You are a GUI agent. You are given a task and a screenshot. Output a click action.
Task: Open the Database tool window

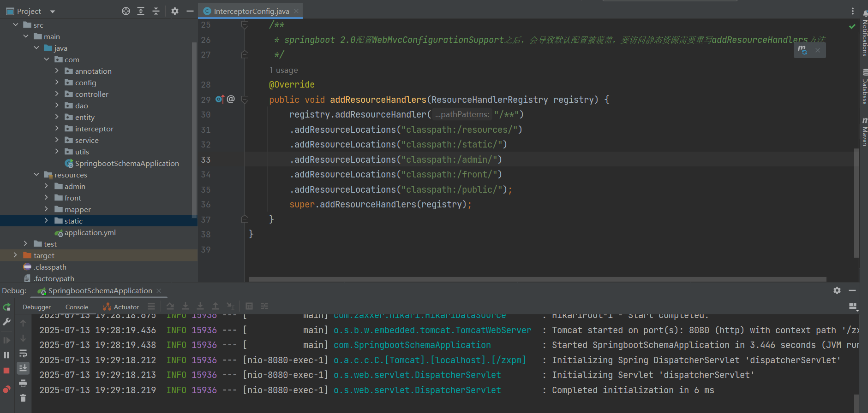864,87
